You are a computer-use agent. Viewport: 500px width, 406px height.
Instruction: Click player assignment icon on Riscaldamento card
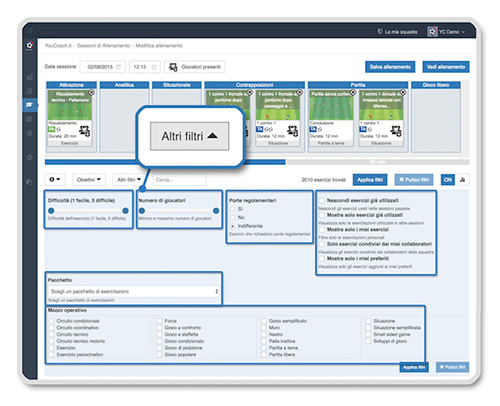pyautogui.click(x=85, y=131)
